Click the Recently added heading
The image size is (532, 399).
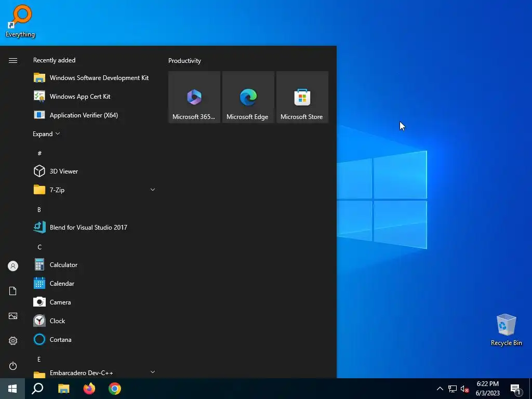54,60
